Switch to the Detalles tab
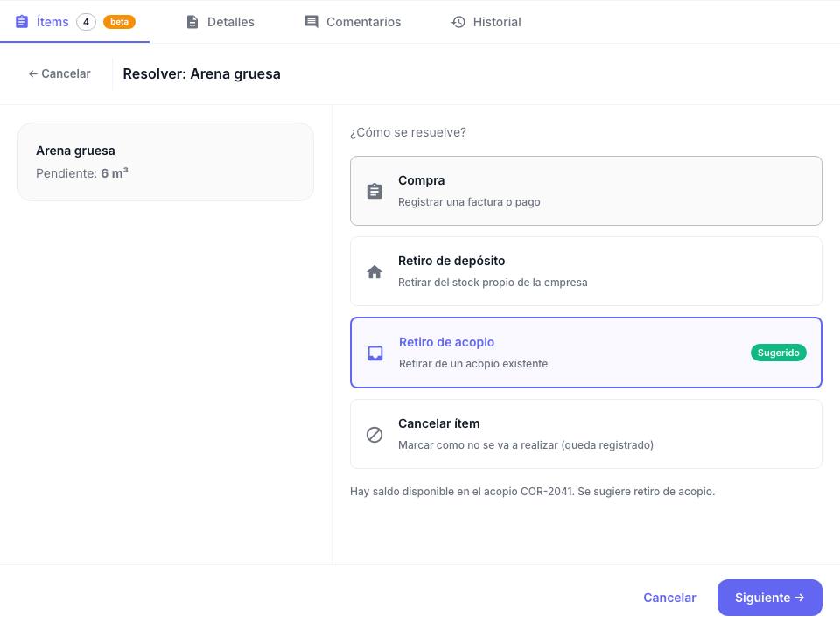Image resolution: width=840 pixels, height=630 pixels. tap(220, 22)
